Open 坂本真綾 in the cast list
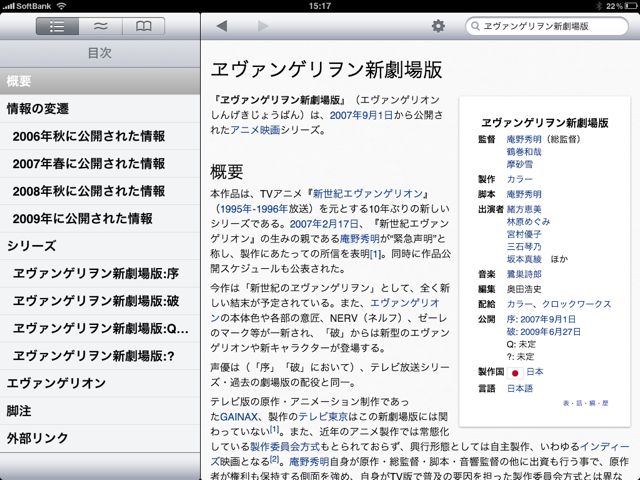The height and width of the screenshot is (480, 640). [524, 259]
